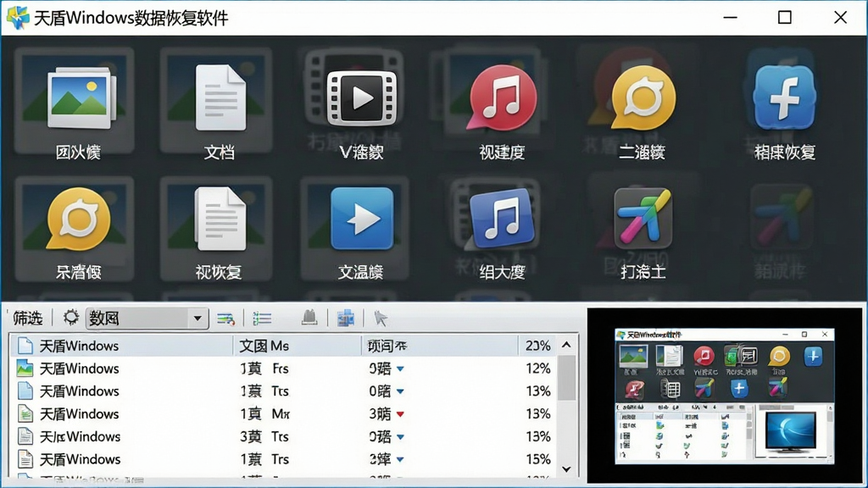Click the blue squares toolbar icon

coord(346,318)
